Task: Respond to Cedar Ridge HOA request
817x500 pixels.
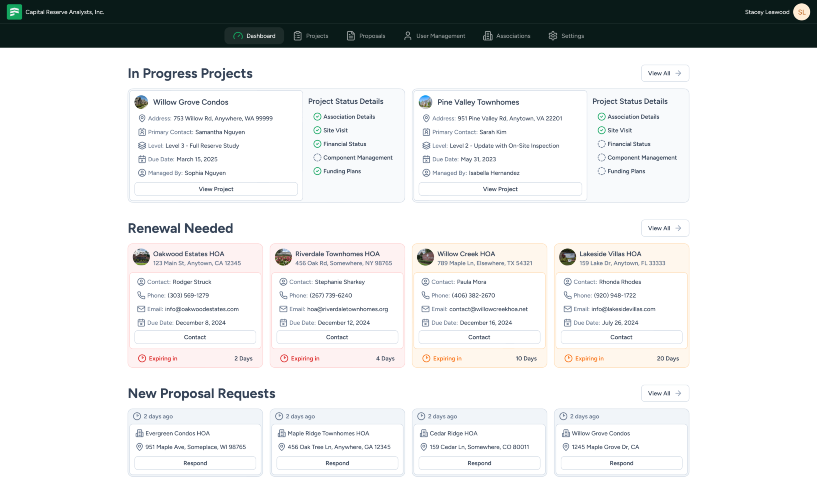Action: click(479, 463)
